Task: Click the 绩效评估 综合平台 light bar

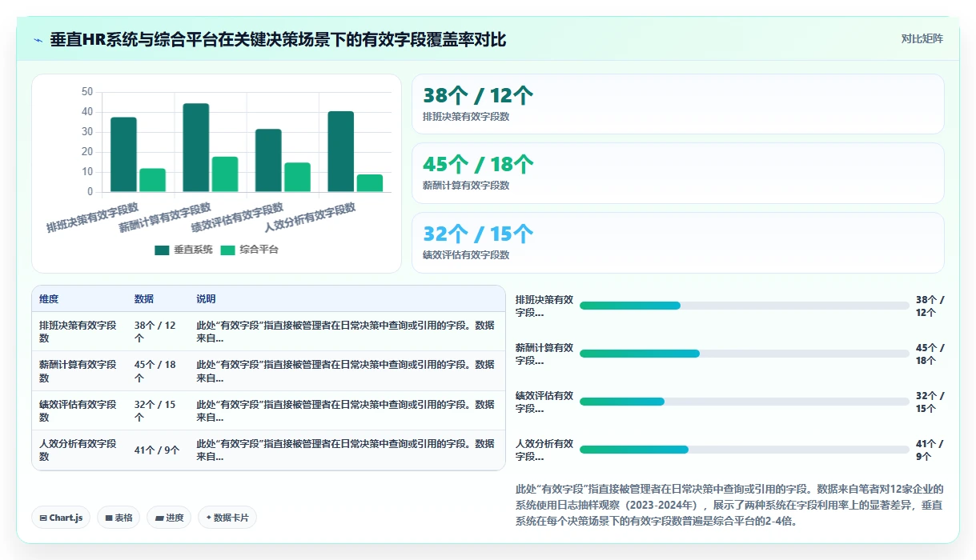Action: pos(297,177)
